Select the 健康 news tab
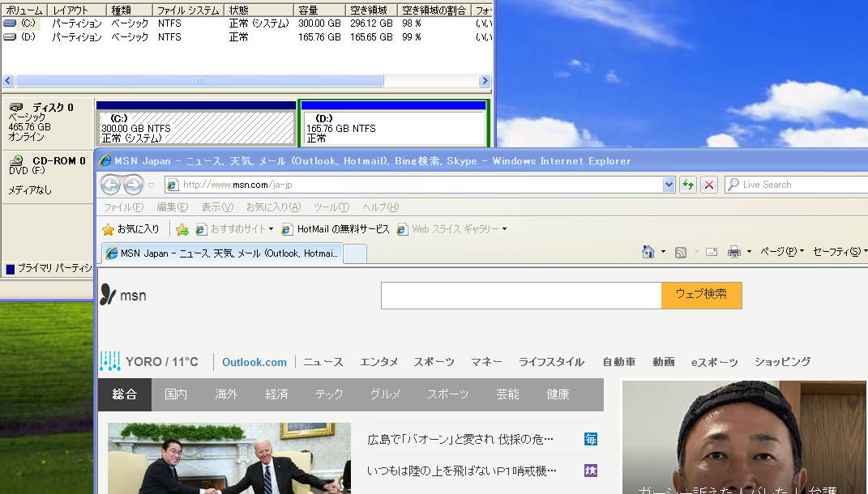 click(558, 394)
